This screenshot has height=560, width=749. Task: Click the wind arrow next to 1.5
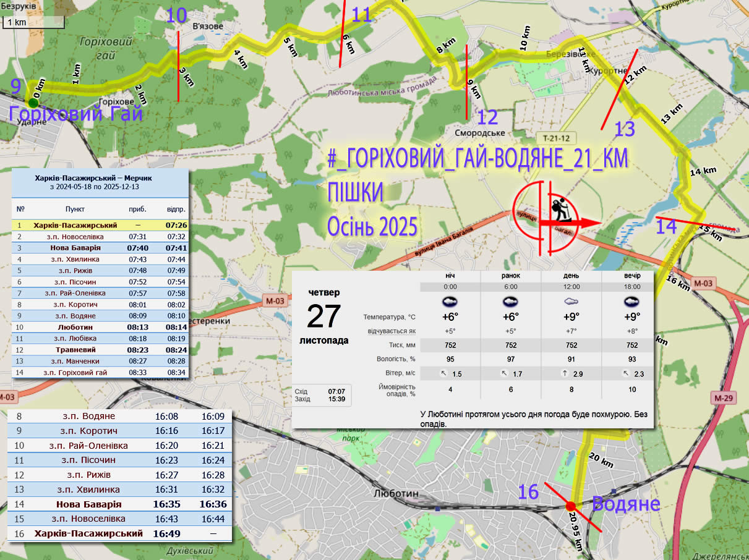click(443, 374)
